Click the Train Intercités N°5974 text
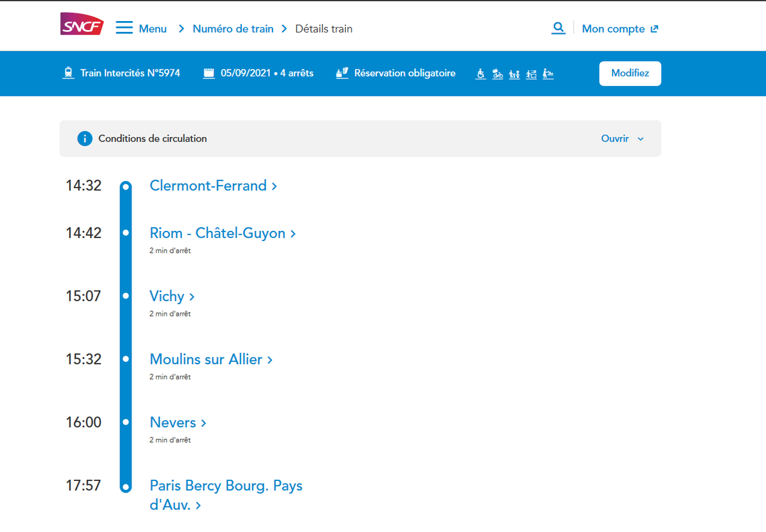This screenshot has height=532, width=766. click(130, 73)
